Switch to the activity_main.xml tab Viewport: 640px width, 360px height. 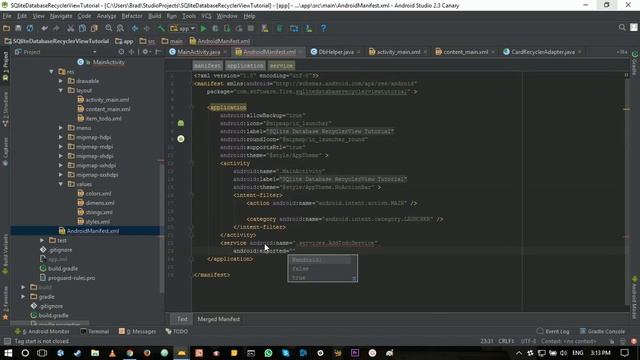click(x=398, y=52)
